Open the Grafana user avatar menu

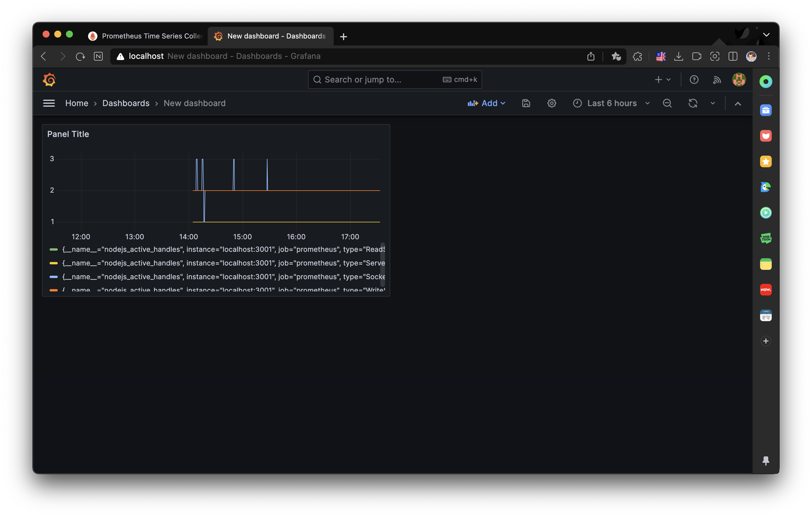pos(738,80)
